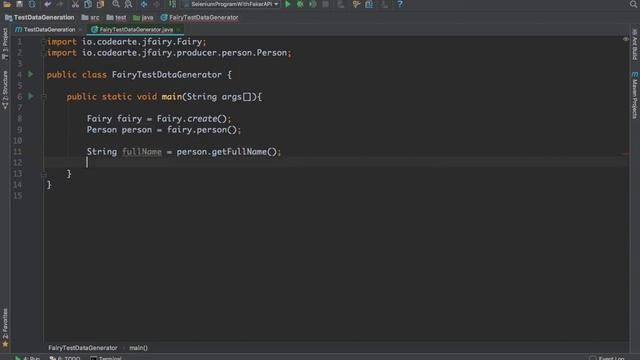Click fairy.person() on line 9
Screen dimensions: 640x360
coord(202,130)
